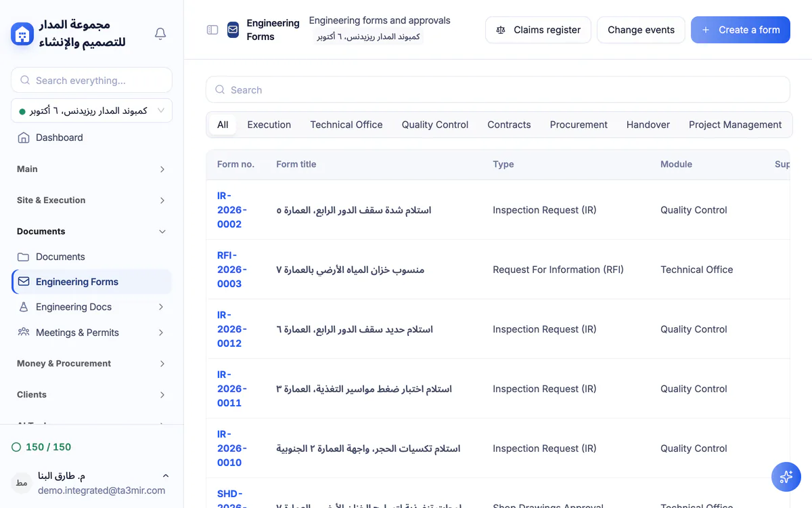Sort by Form no. column header

tap(235, 164)
